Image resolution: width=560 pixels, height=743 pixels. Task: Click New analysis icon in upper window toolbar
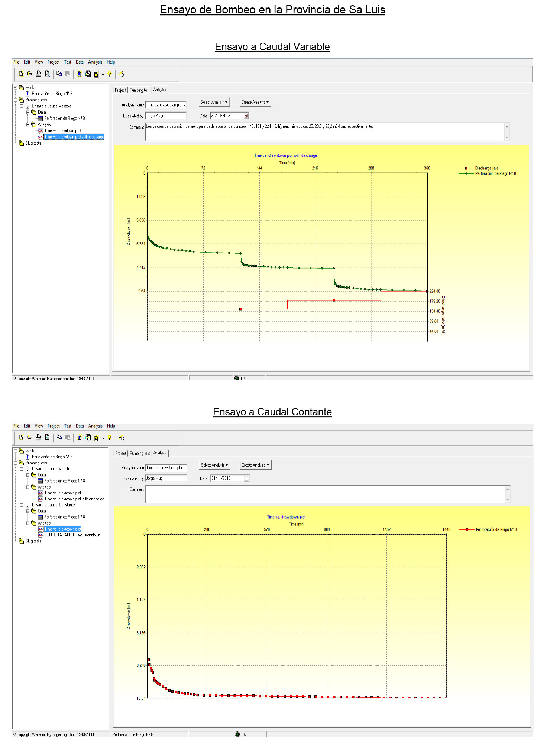(96, 75)
